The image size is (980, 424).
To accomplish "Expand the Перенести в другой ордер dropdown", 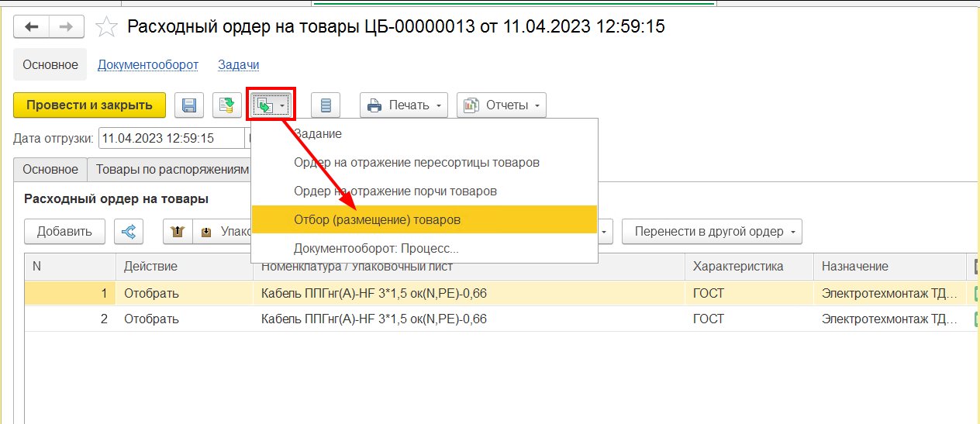I will pos(712,231).
